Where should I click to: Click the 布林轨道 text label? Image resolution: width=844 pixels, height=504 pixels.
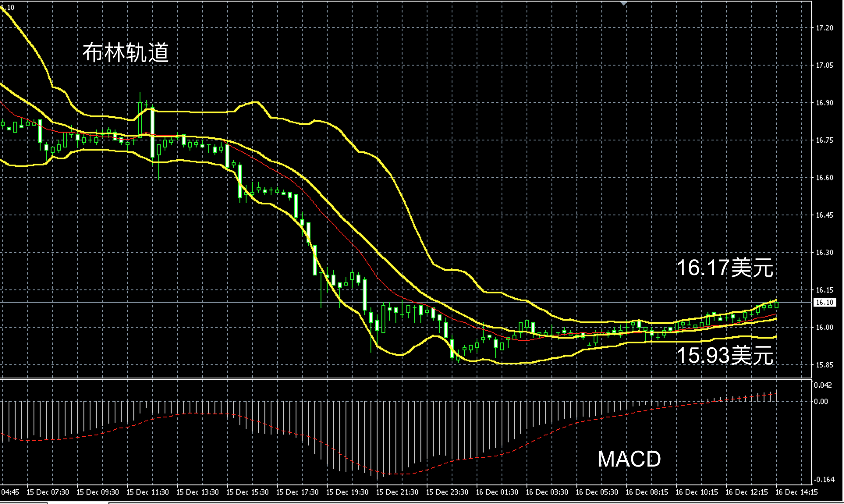coord(126,53)
